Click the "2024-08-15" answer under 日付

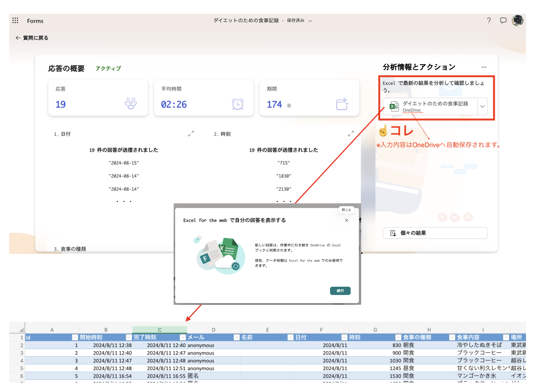click(x=124, y=163)
